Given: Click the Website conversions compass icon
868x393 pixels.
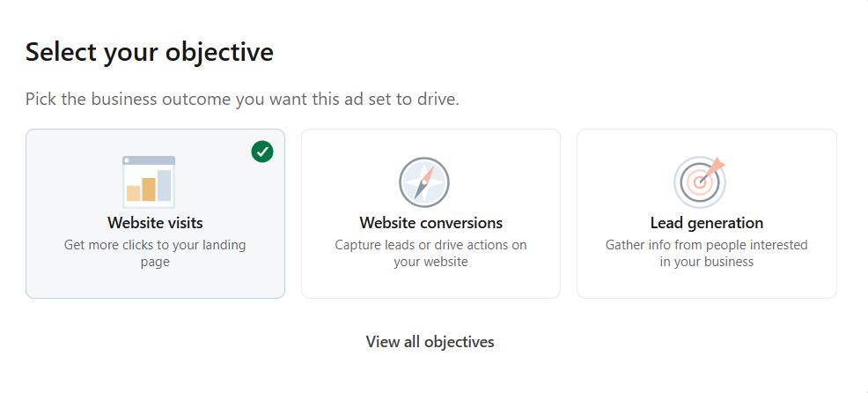Looking at the screenshot, I should (424, 182).
